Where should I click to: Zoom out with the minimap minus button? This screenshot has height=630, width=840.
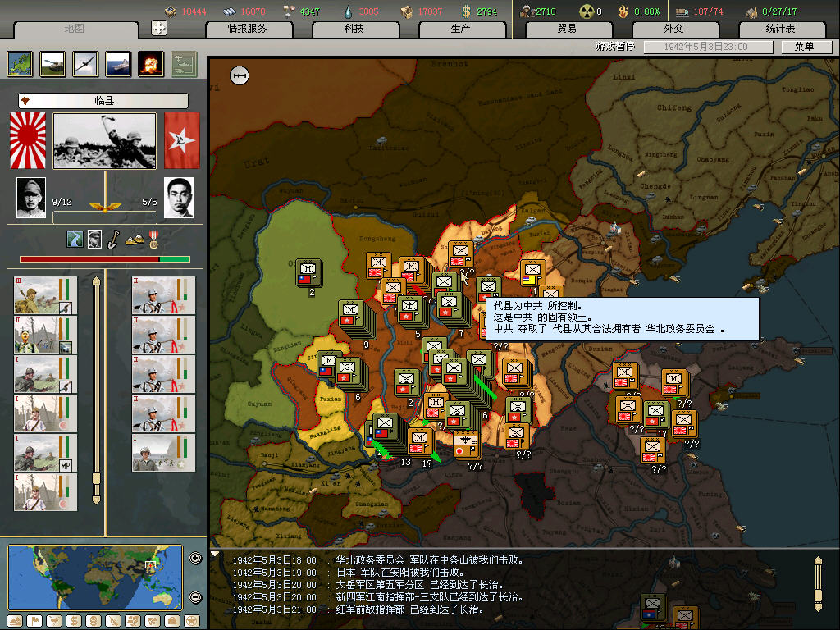click(x=195, y=597)
